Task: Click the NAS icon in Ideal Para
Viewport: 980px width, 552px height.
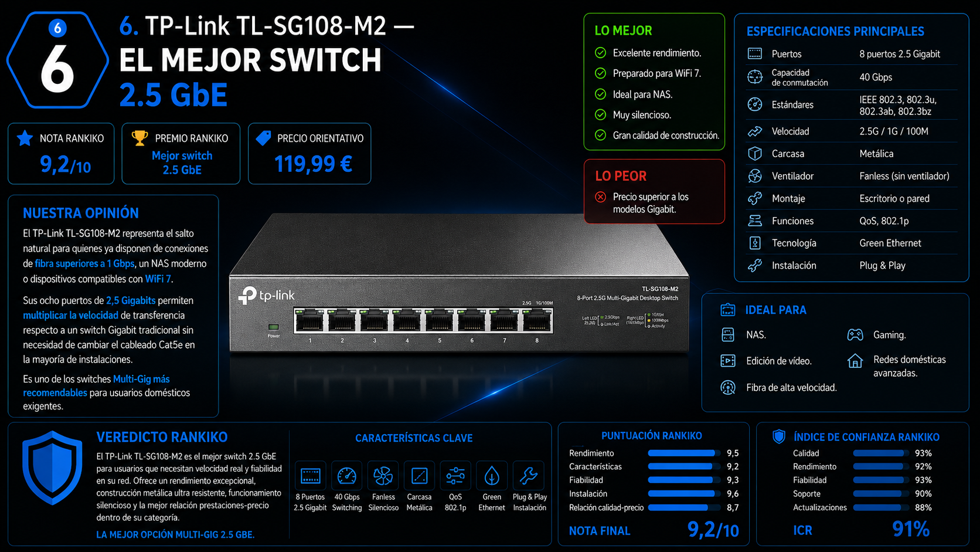Action: pyautogui.click(x=728, y=335)
